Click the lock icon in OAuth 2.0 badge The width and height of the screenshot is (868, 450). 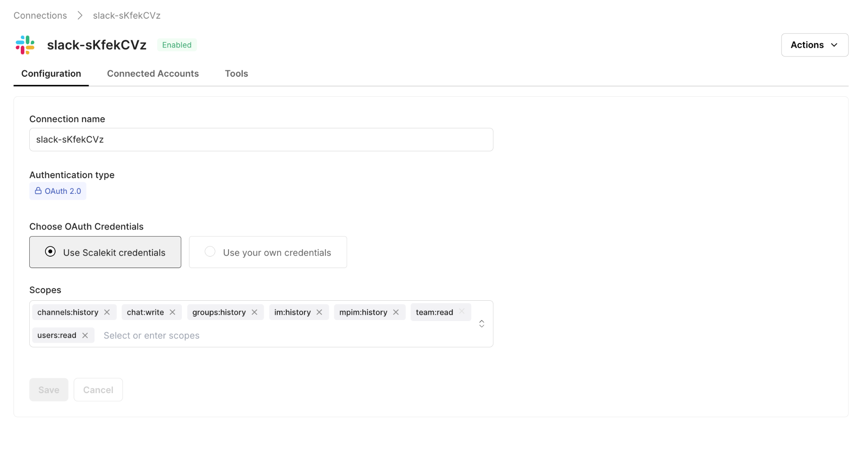[38, 191]
